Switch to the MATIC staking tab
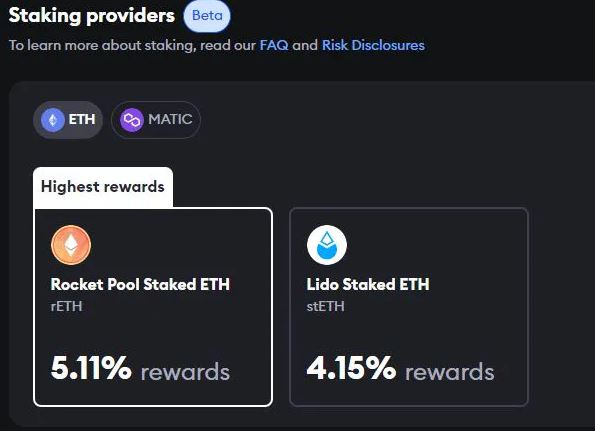The image size is (595, 431). pyautogui.click(x=156, y=120)
